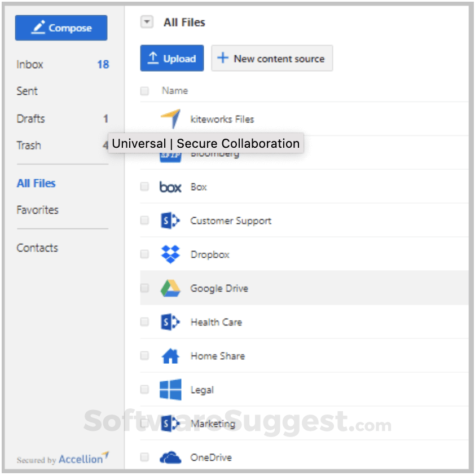Add a New content source

(x=271, y=58)
